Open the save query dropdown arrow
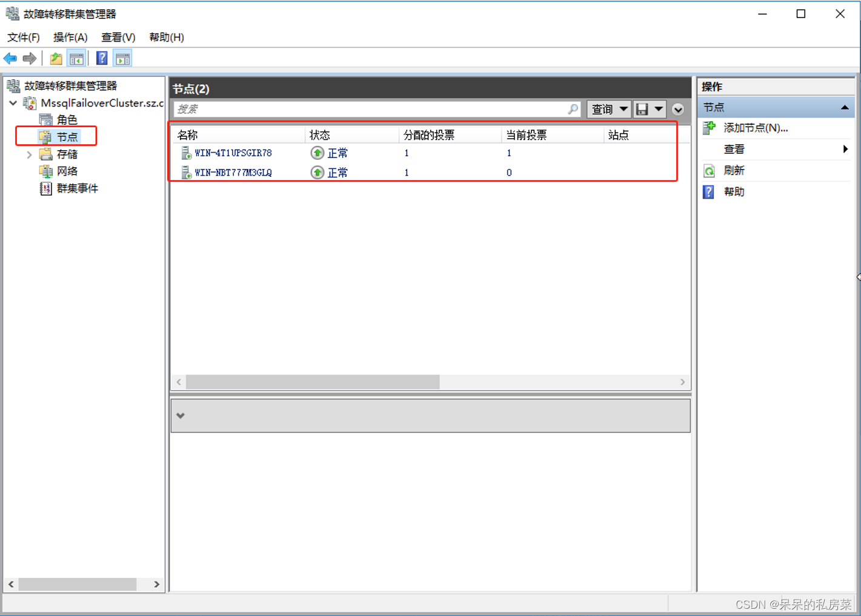Screen dimensions: 861x616 click(659, 109)
